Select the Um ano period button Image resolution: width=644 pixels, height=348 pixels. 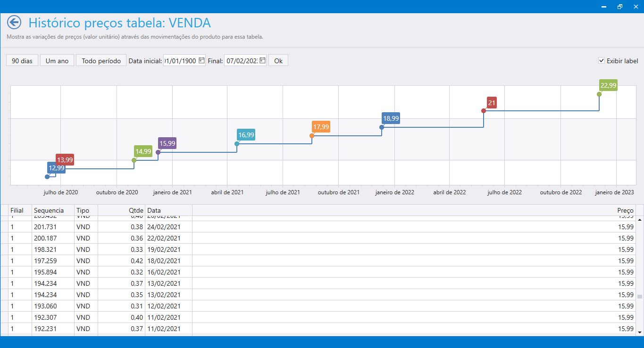click(x=57, y=61)
